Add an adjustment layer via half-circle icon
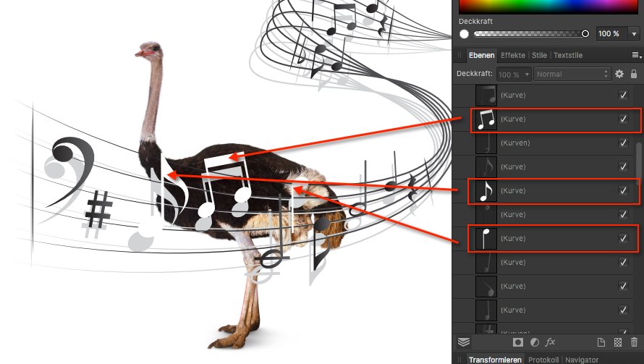 point(535,342)
